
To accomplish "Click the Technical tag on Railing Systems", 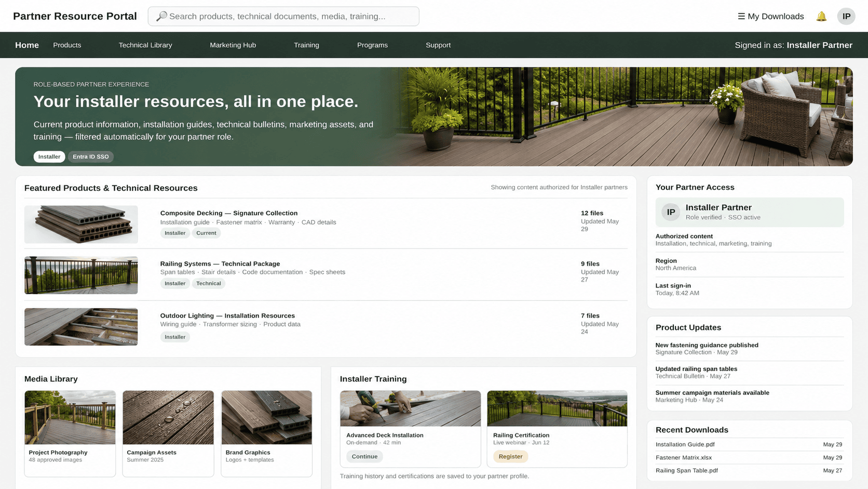I will pos(209,283).
